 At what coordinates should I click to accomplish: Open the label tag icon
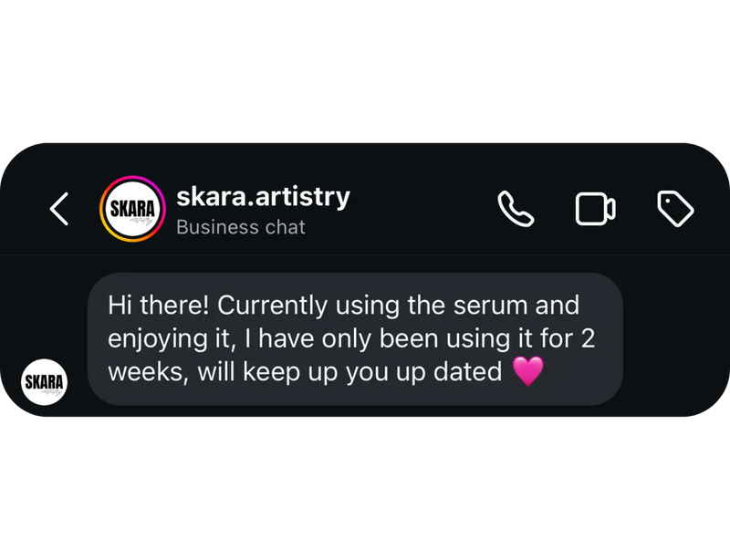(x=675, y=209)
